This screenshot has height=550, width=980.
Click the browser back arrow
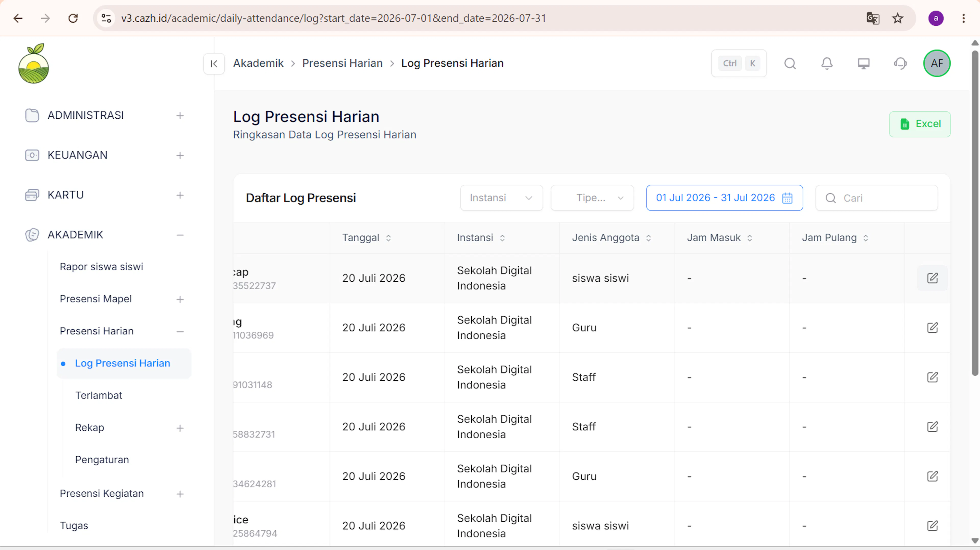[x=18, y=18]
